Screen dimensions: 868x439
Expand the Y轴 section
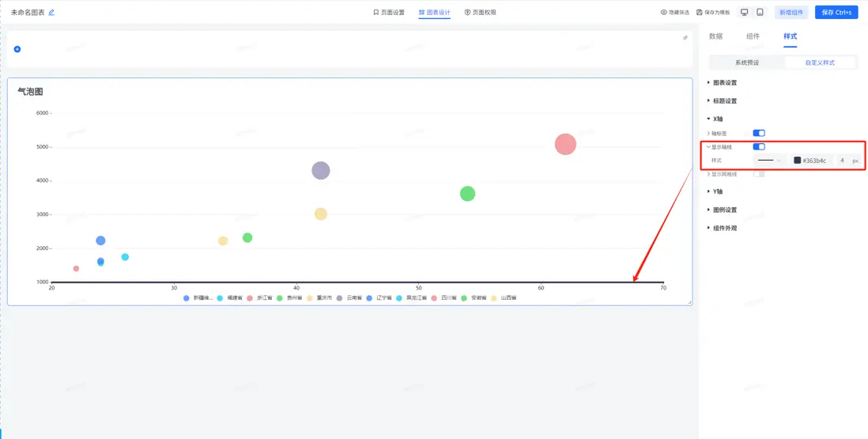(715, 191)
